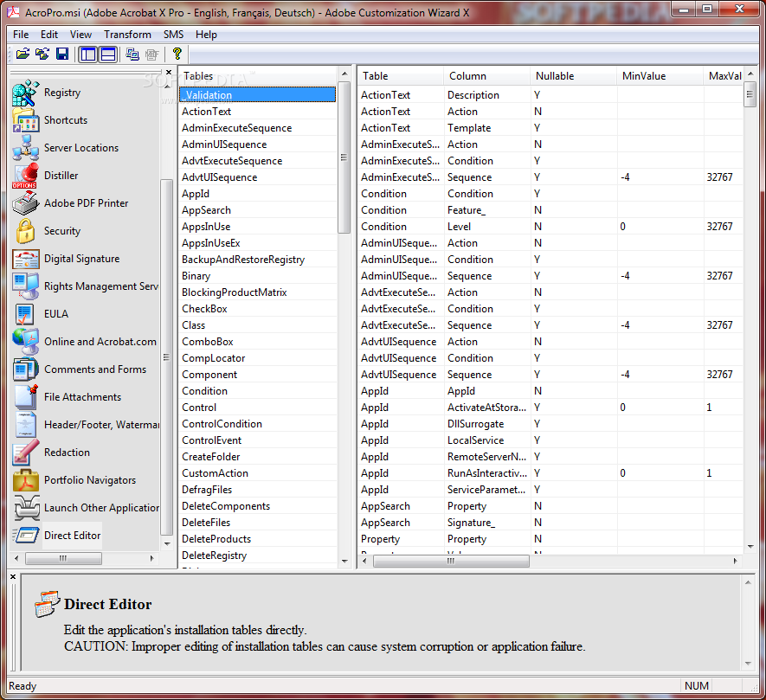Open the Portfolio Navigators icon
The height and width of the screenshot is (700, 766).
click(25, 479)
